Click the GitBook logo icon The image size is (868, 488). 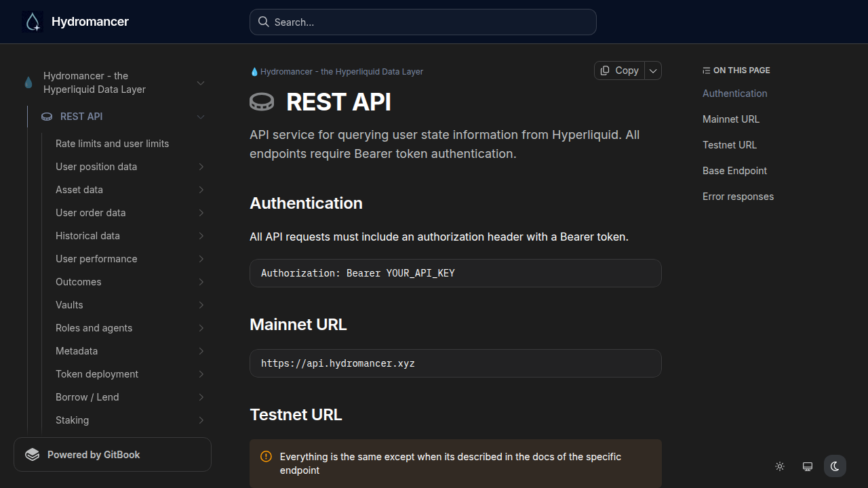[x=33, y=455]
